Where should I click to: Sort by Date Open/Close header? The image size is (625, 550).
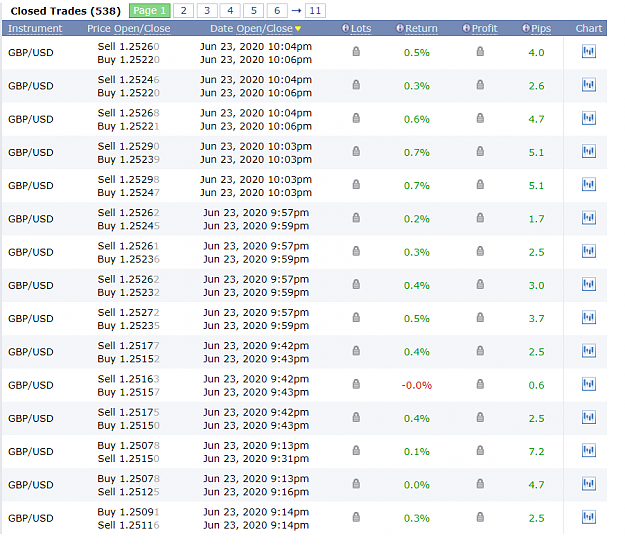pos(252,28)
